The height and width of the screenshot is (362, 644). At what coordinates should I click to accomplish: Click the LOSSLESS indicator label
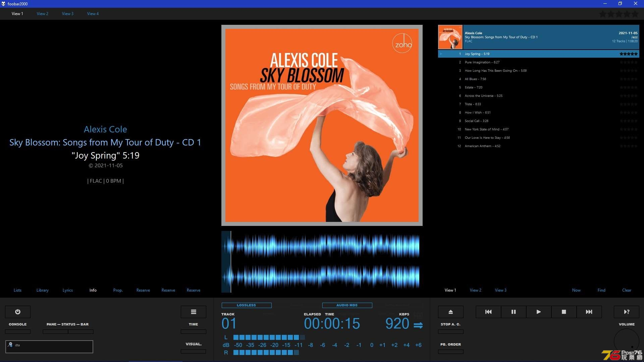coord(247,305)
